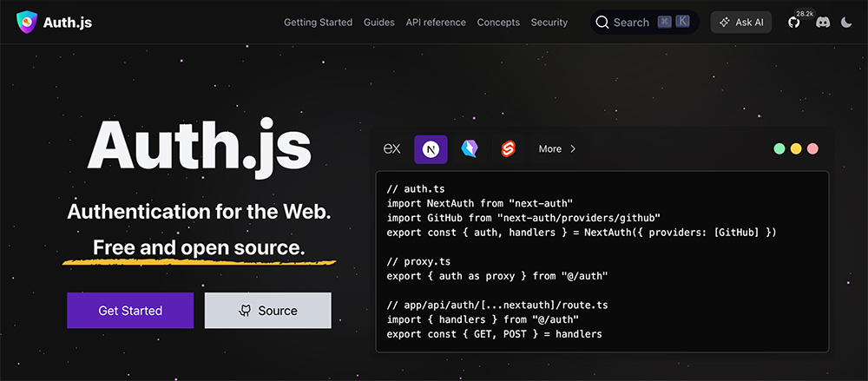The height and width of the screenshot is (381, 868).
Task: Click the 28.2k stars badge
Action: click(805, 13)
